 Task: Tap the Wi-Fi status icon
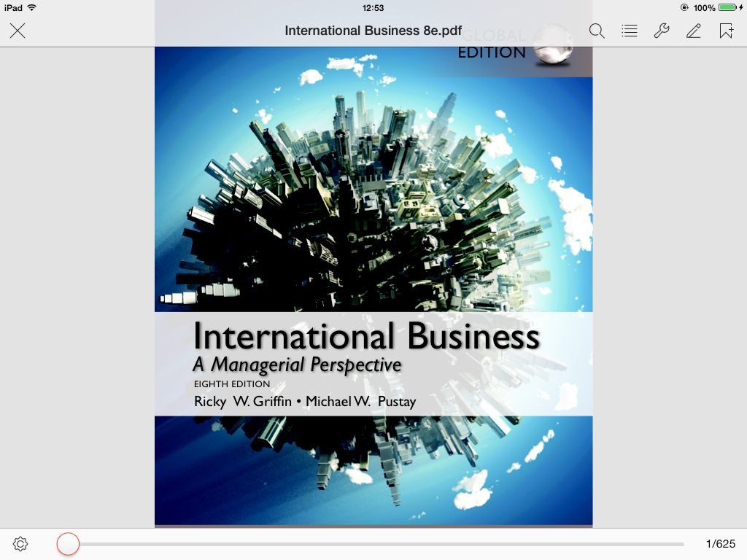pyautogui.click(x=32, y=7)
